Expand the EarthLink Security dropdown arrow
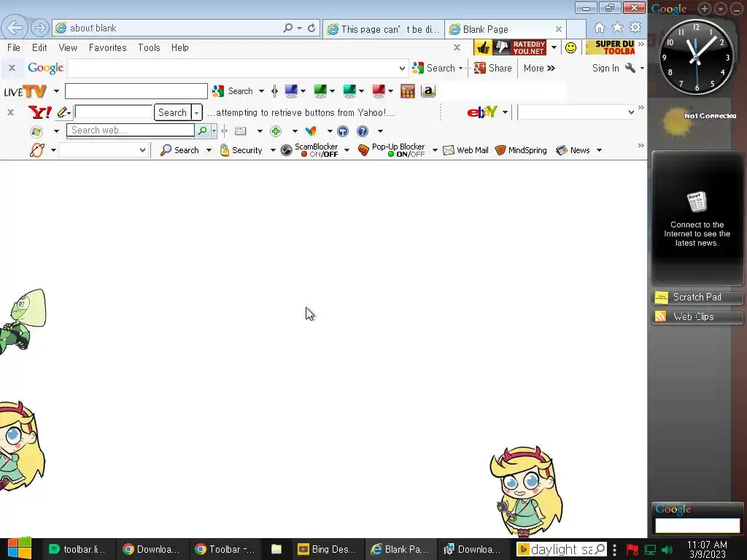The image size is (747, 560). [x=273, y=150]
